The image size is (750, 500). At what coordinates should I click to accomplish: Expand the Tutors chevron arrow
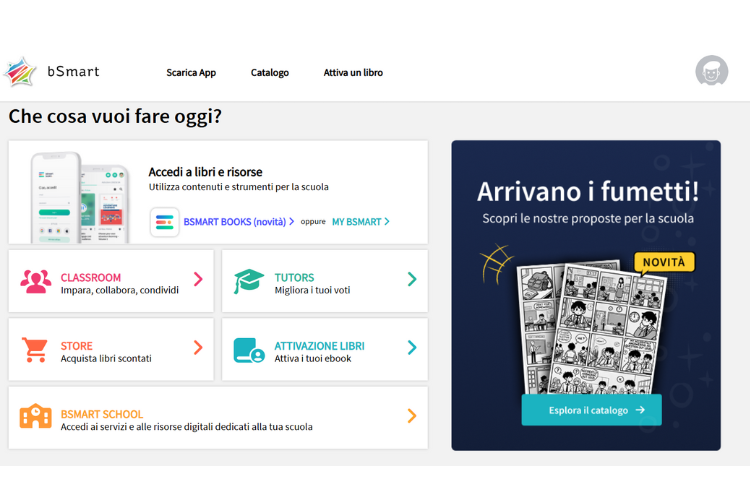tap(412, 280)
